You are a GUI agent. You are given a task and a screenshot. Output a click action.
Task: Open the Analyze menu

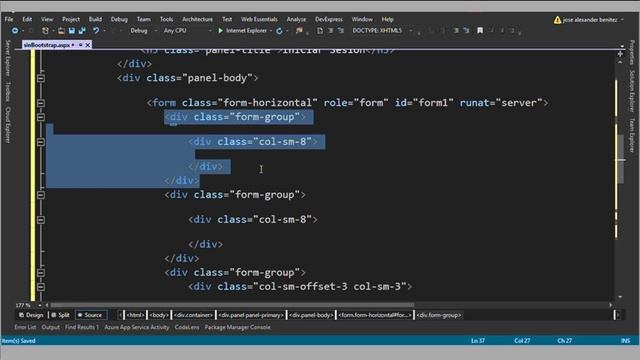[x=296, y=19]
